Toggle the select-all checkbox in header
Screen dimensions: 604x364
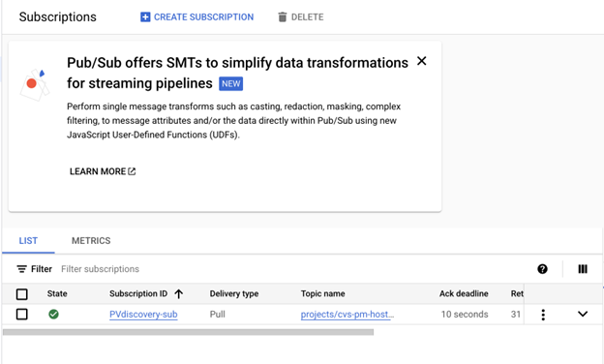coord(22,294)
